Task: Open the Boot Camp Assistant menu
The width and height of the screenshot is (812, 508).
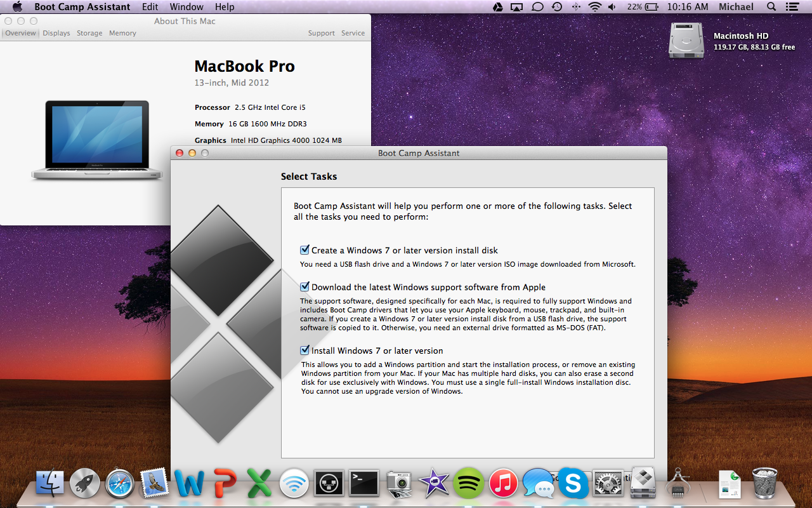Action: pos(82,7)
